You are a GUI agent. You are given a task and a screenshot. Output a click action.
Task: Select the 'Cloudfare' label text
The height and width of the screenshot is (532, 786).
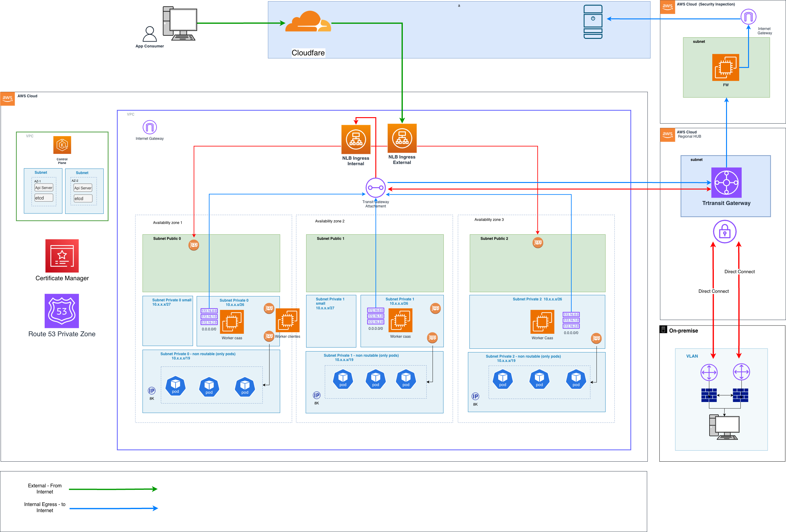[308, 53]
